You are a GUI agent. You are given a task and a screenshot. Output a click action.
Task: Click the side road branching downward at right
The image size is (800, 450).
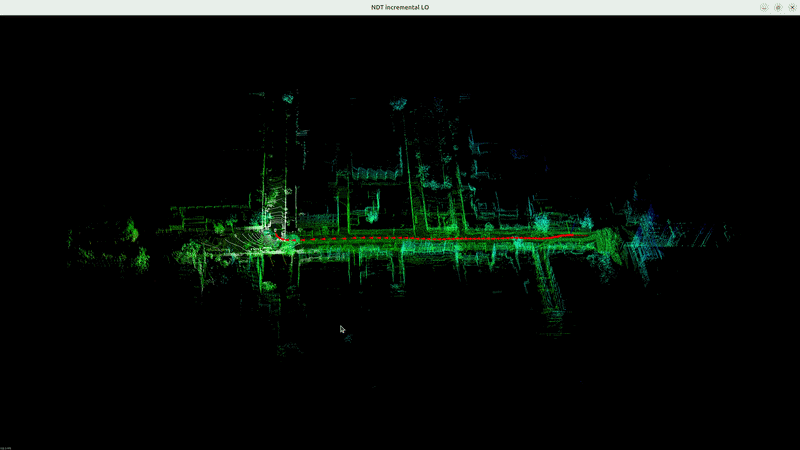click(x=545, y=280)
